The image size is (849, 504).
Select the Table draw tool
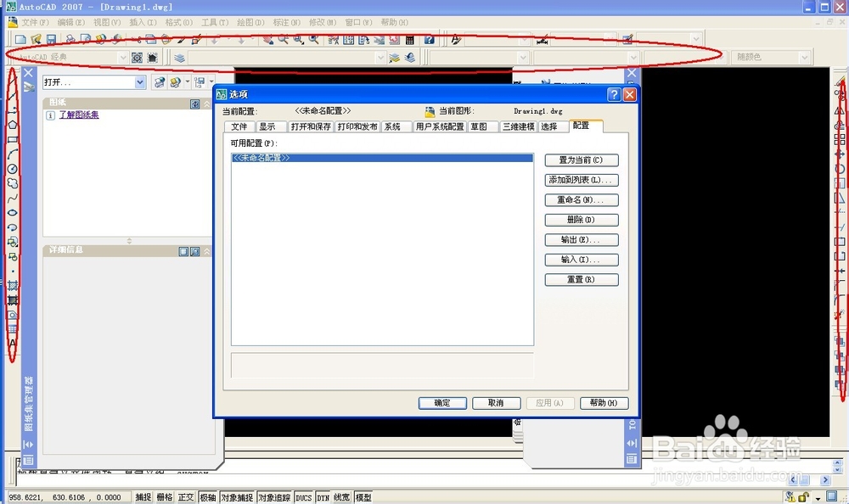click(x=13, y=329)
